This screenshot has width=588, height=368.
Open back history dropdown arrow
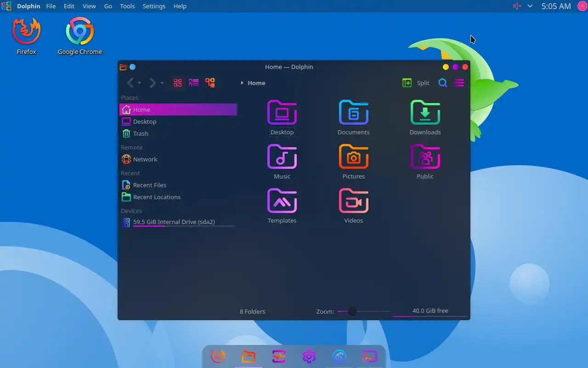[x=139, y=83]
